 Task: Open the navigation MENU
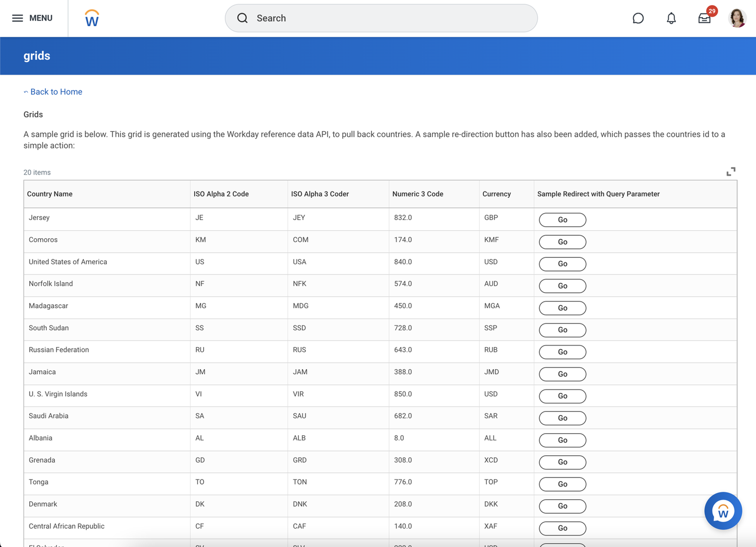(x=32, y=18)
